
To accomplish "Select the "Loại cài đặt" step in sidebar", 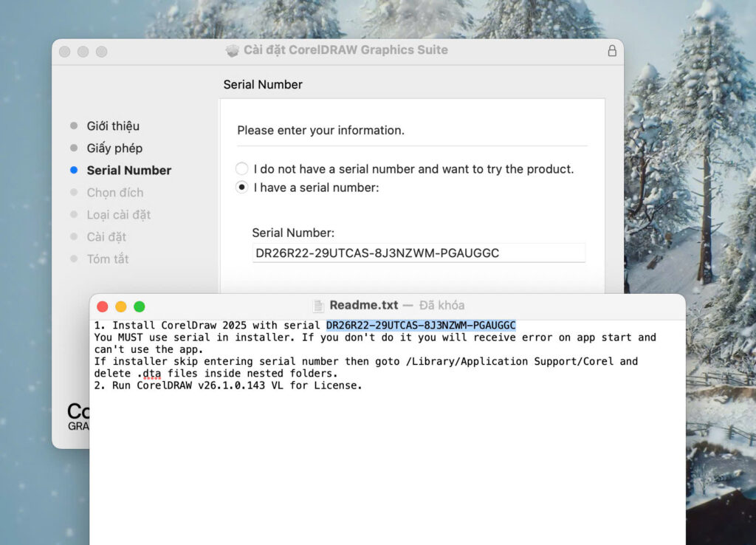I will point(118,215).
